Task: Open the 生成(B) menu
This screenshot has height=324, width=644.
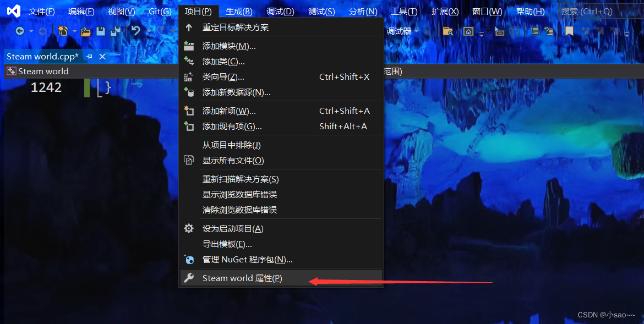Action: point(239,12)
